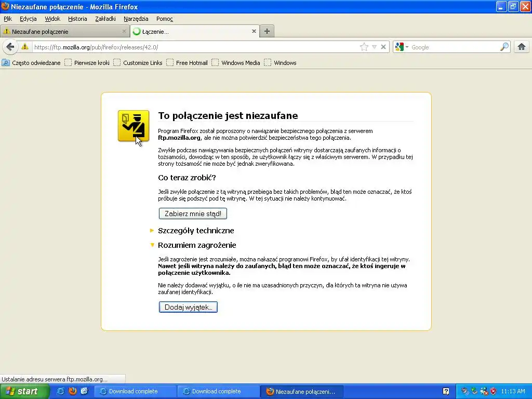Switch to the Niezaufane połączenie tab
Viewport: 532px width, 399px height.
(x=64, y=31)
